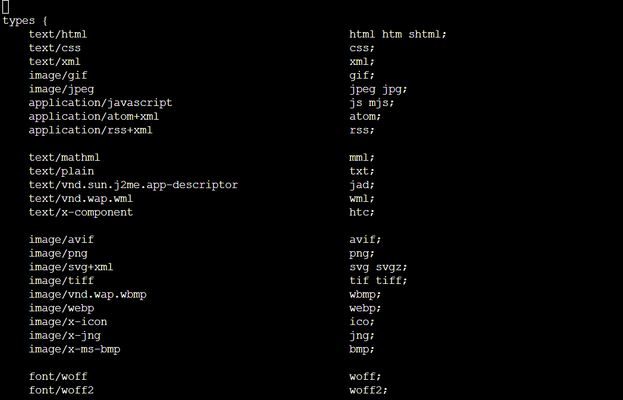Click the text/vnd.sun.j2me.app-descriptor entry
The width and height of the screenshot is (623, 400).
click(133, 185)
